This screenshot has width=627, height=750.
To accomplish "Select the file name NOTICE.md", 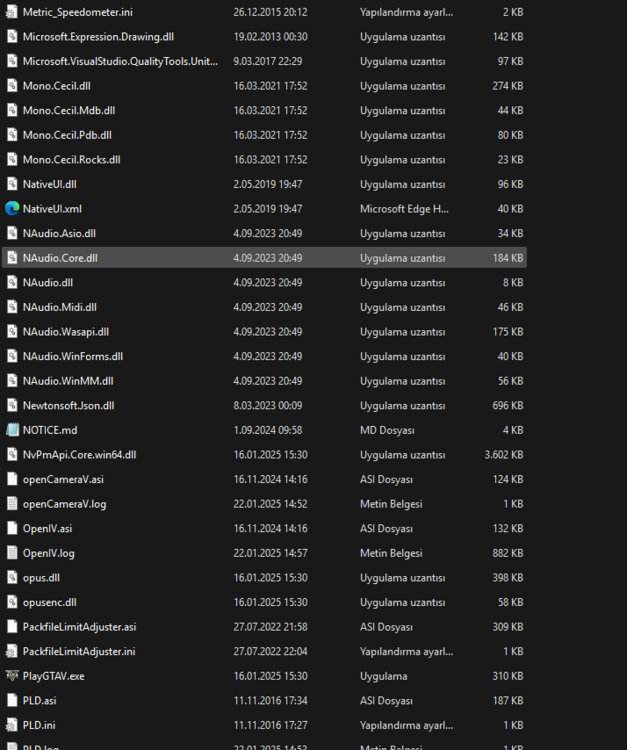I will click(50, 430).
